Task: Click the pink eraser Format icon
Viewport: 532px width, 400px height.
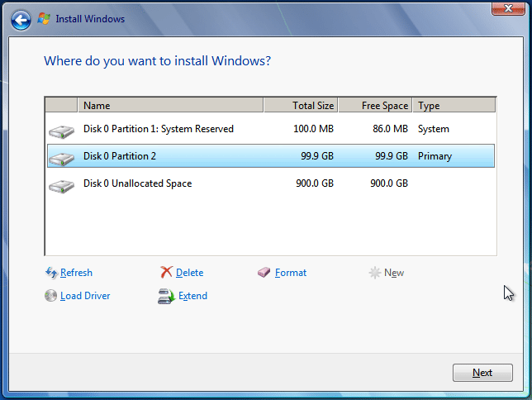Action: click(264, 273)
